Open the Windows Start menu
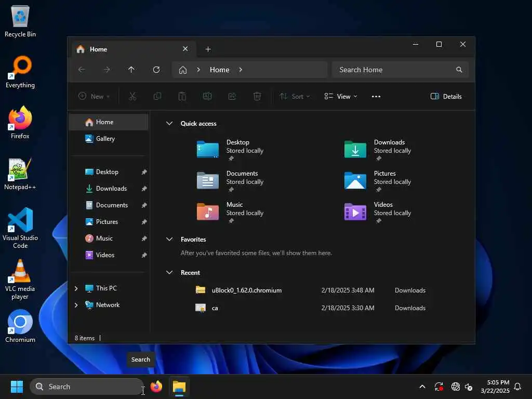The image size is (532, 399). click(17, 387)
